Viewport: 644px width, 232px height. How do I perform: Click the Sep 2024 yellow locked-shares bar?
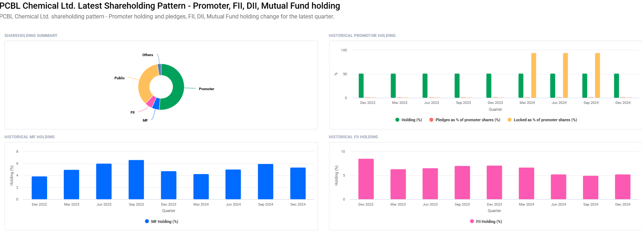[x=597, y=75]
